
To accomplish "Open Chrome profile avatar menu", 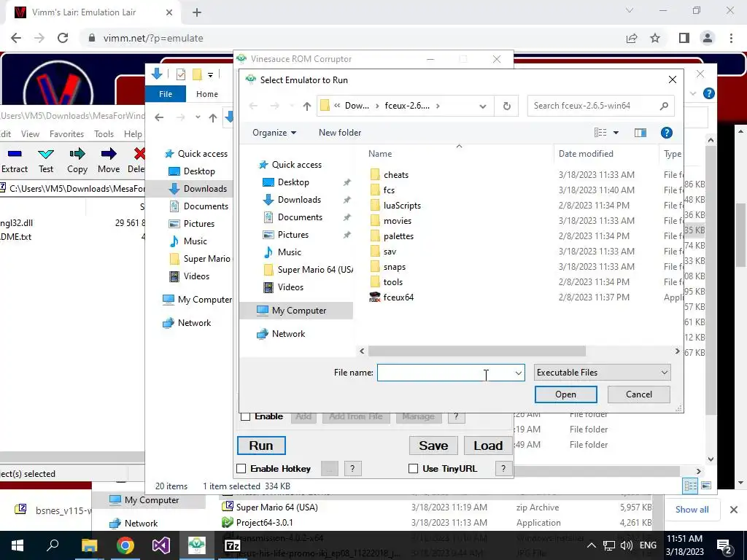I will point(708,38).
